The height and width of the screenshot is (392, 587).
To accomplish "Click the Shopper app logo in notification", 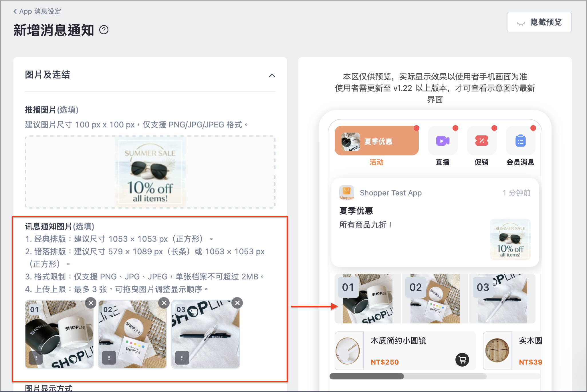I will [x=346, y=193].
